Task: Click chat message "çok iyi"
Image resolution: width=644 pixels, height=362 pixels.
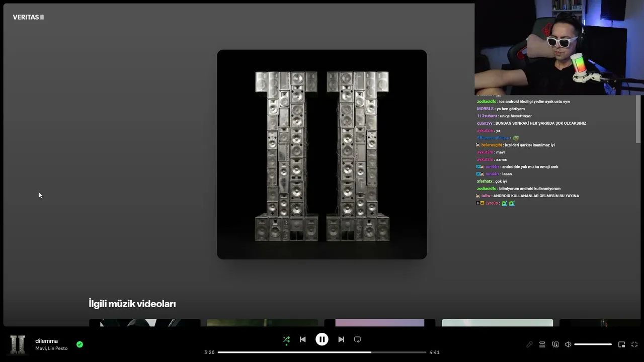Action: click(x=501, y=181)
